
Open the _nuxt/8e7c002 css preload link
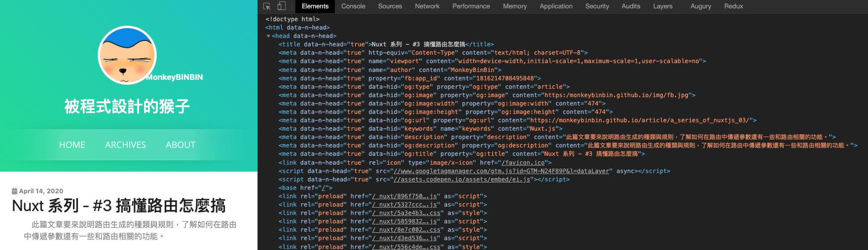[406, 230]
